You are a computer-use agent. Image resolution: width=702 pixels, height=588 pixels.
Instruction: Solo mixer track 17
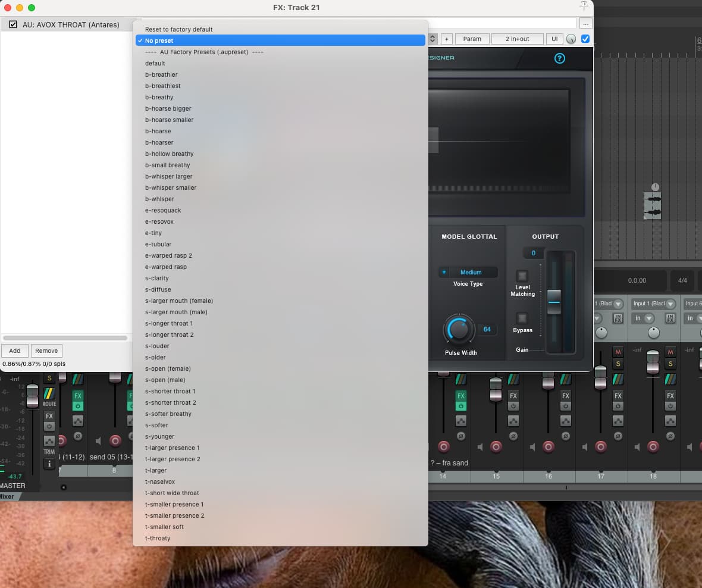click(618, 364)
